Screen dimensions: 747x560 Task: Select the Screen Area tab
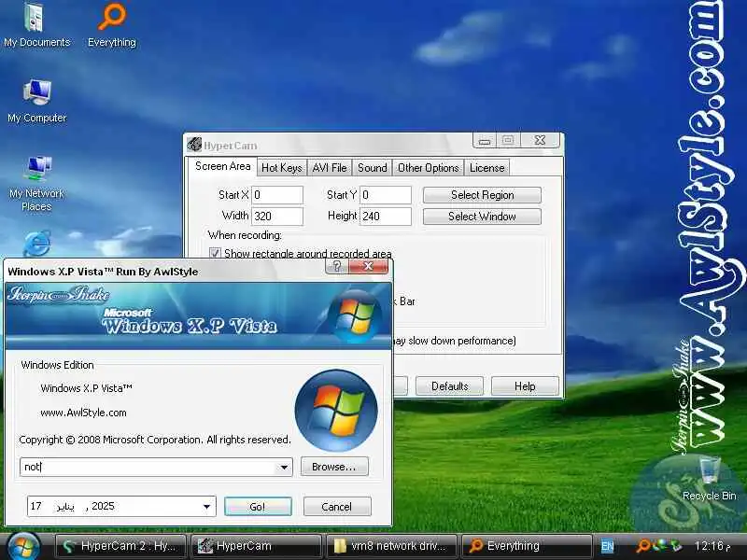[x=222, y=167]
